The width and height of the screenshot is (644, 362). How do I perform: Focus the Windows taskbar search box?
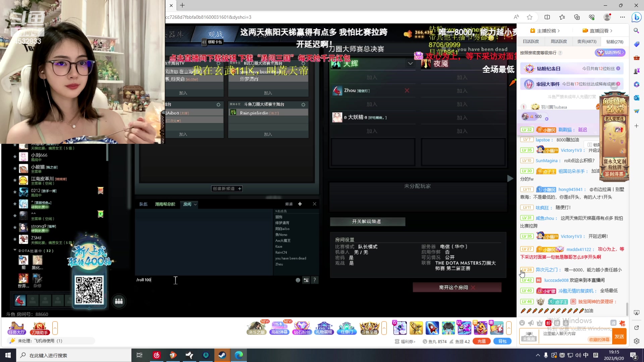[x=74, y=355]
